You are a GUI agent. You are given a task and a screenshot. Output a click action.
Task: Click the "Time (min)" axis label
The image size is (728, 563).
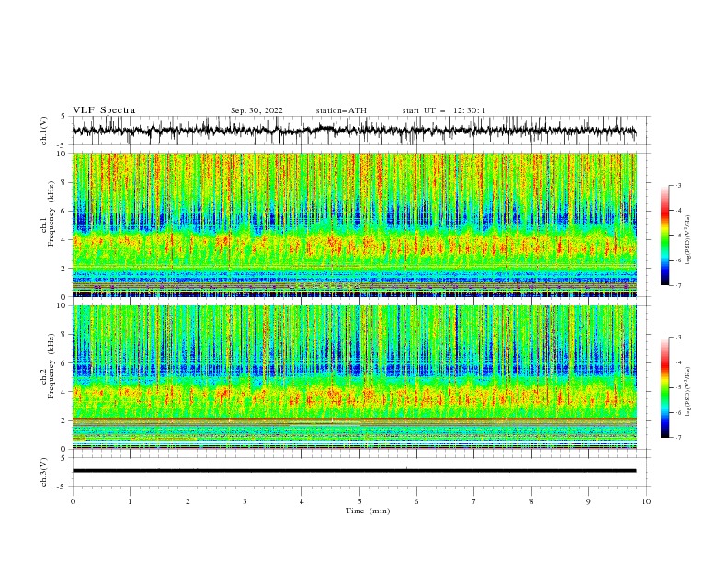click(368, 511)
